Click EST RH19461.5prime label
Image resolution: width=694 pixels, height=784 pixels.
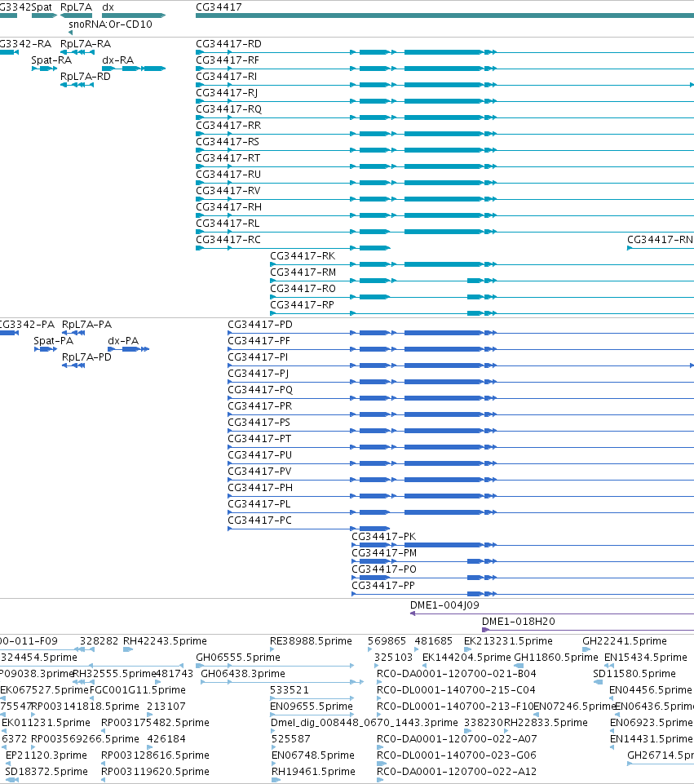click(x=313, y=772)
